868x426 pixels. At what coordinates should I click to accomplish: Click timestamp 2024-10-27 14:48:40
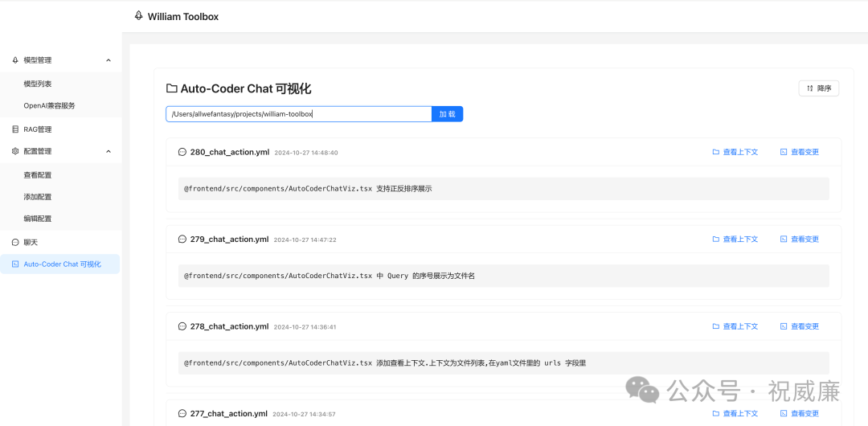pyautogui.click(x=306, y=153)
